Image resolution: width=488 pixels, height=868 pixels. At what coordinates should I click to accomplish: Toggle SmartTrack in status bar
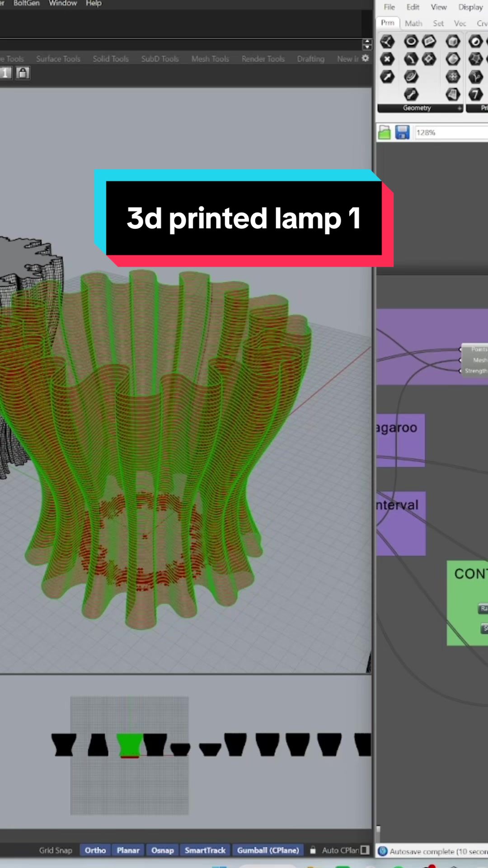tap(205, 850)
